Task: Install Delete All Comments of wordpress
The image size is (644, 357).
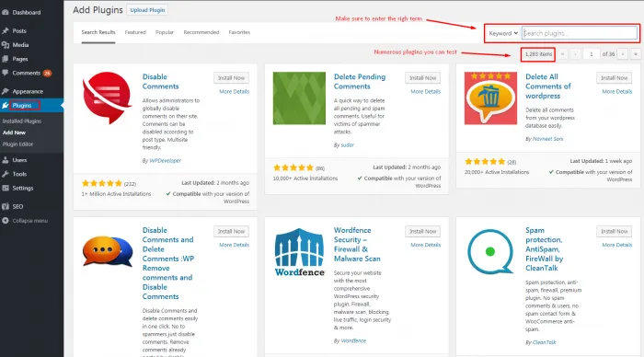Action: (615, 77)
